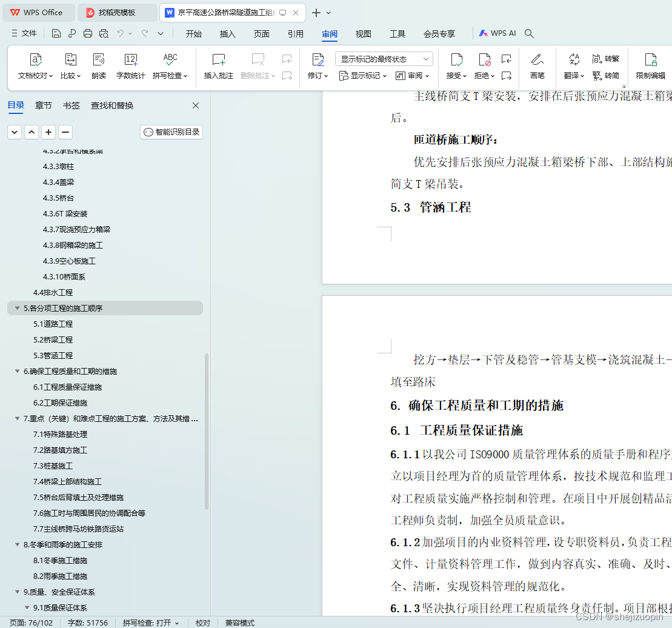
Task: Collapse 9.1质量保证体系 node
Action: (27, 607)
